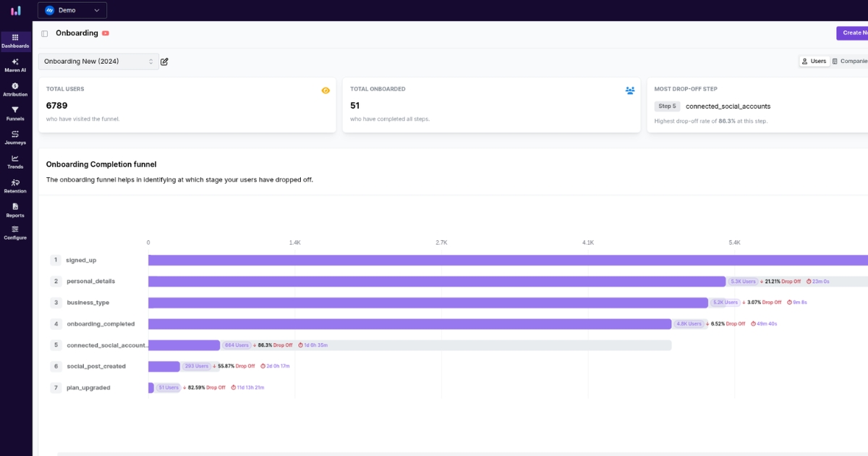Click the Create New button
The width and height of the screenshot is (868, 456).
pyautogui.click(x=853, y=33)
